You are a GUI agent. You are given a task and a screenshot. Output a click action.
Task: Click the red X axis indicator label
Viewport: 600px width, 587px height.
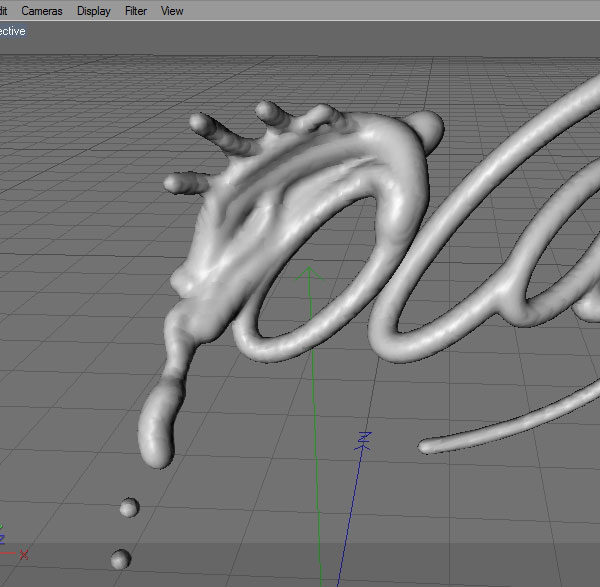[x=24, y=554]
